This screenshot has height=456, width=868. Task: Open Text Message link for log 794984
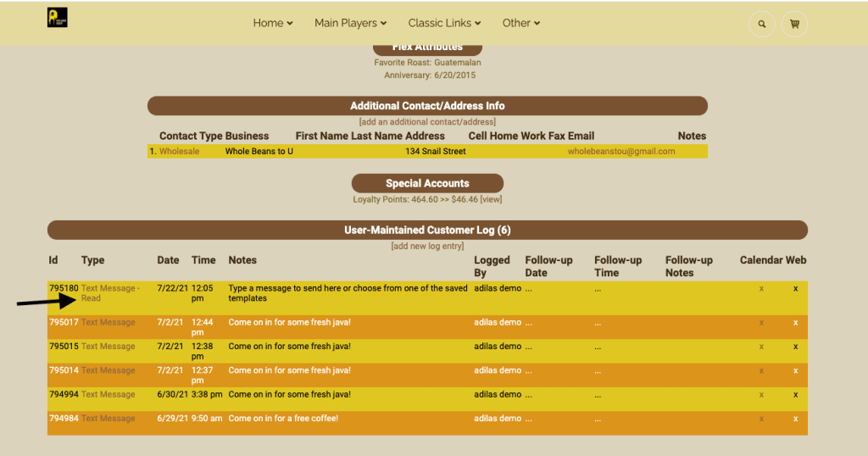108,419
